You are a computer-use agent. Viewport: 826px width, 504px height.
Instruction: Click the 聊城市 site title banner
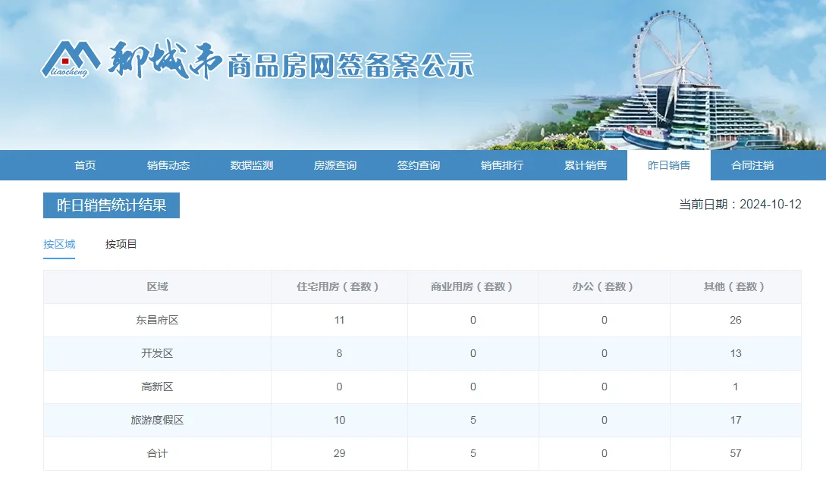coord(292,61)
